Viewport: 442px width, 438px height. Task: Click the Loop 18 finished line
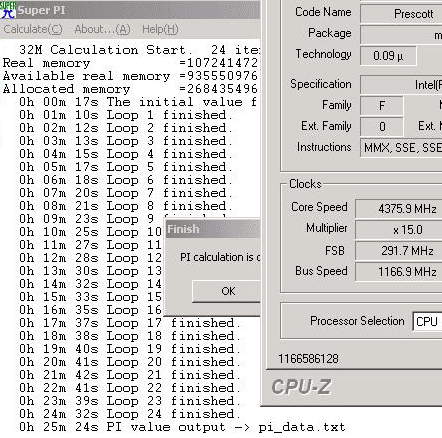(x=130, y=336)
